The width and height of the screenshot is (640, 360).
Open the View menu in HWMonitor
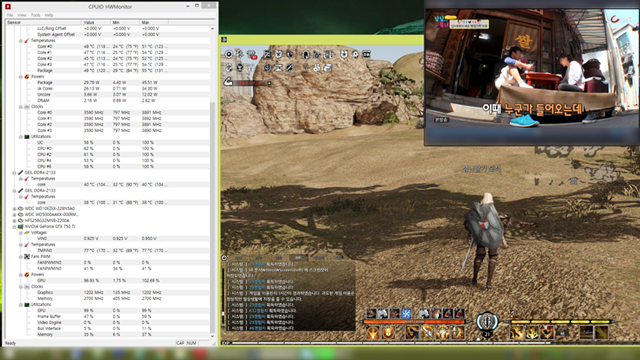[22, 15]
